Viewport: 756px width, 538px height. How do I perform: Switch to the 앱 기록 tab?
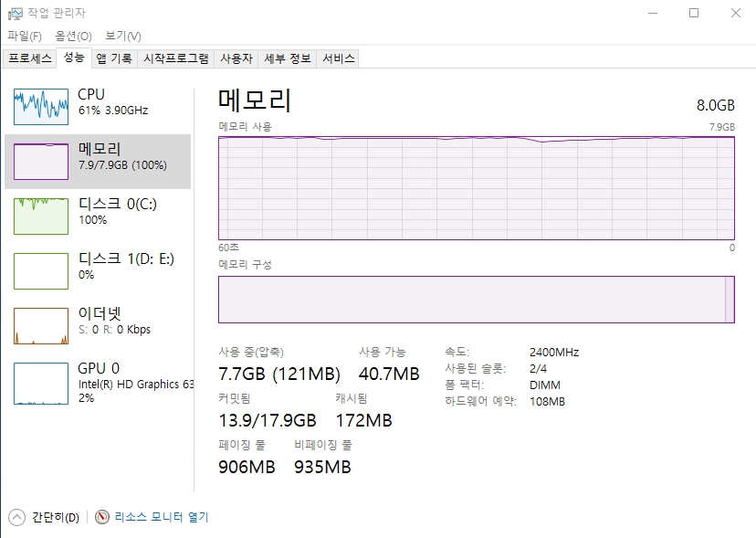114,58
